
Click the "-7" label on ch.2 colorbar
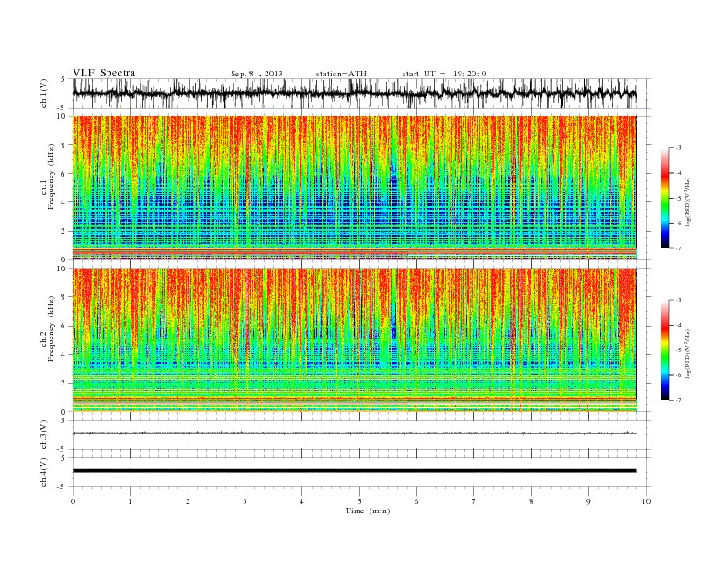pos(677,400)
